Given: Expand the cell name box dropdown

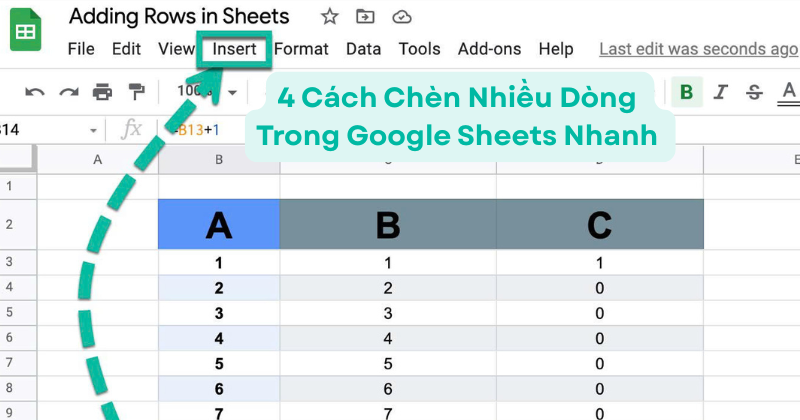Looking at the screenshot, I should (93, 131).
